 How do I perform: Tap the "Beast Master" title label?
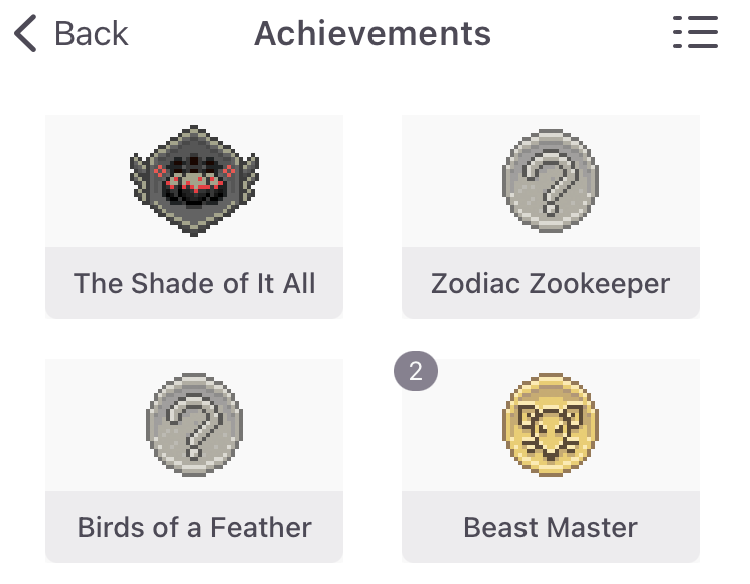(x=550, y=527)
